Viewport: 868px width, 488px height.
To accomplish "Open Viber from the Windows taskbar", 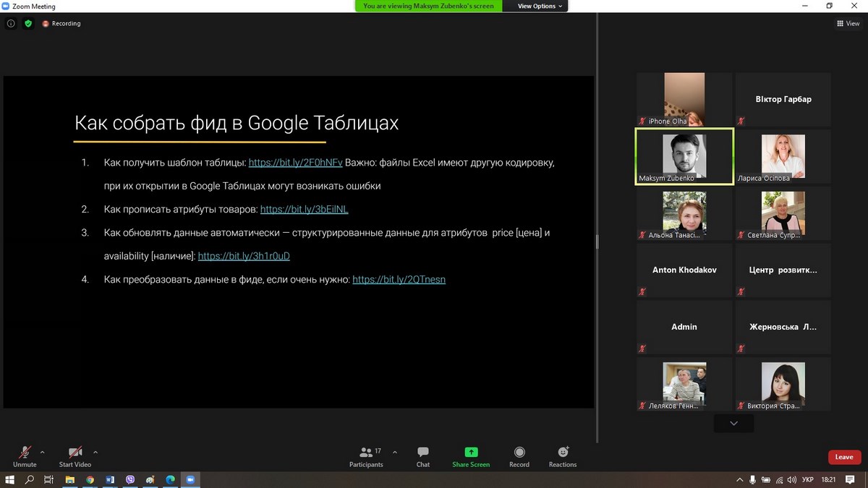I will click(130, 479).
